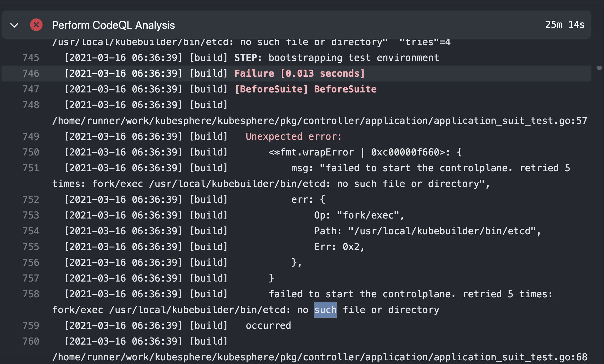The width and height of the screenshot is (604, 364).
Task: Click the Failure [0.013 seconds] log entry
Action: click(x=299, y=73)
